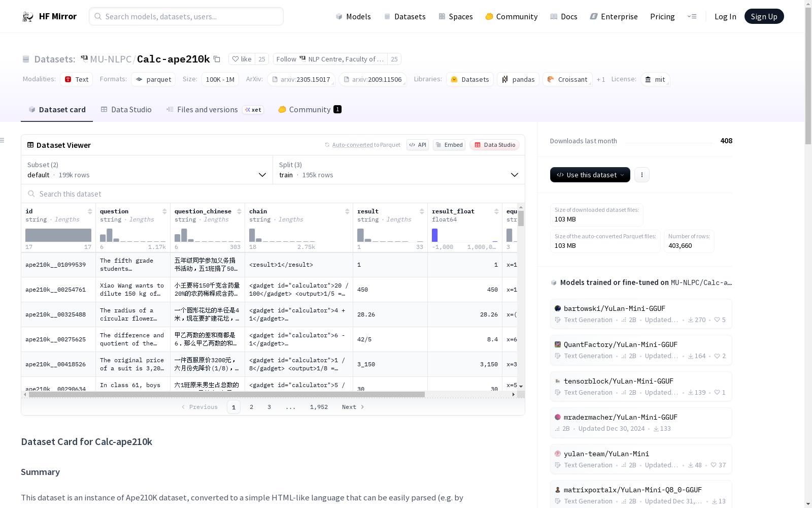
Task: Click the search models input field
Action: 186,16
